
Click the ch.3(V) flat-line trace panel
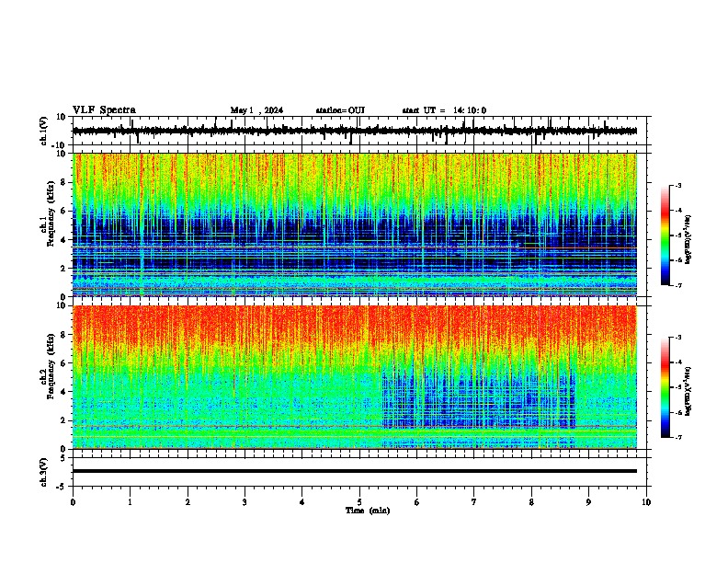point(359,472)
